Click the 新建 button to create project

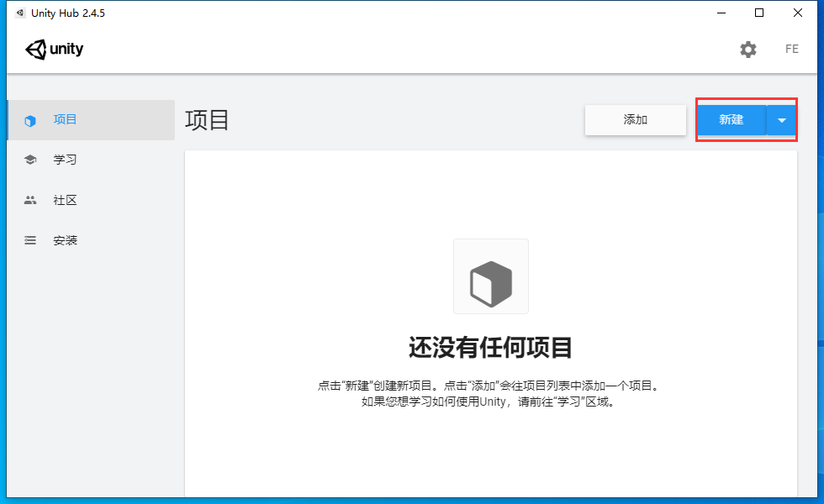732,120
